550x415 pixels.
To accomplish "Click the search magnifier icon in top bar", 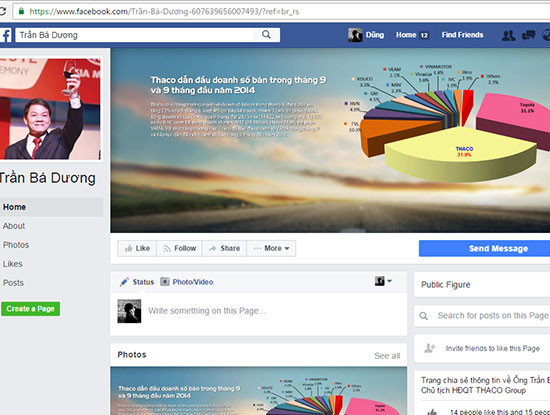I will point(266,35).
